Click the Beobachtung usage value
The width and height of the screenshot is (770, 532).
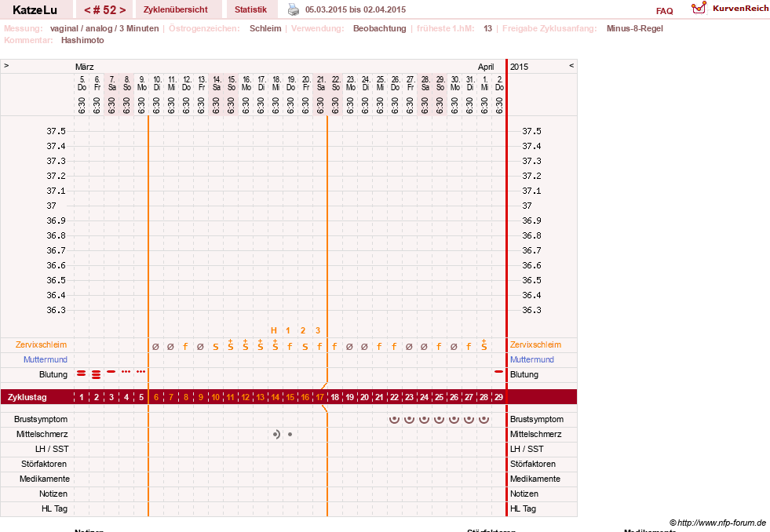pyautogui.click(x=380, y=28)
